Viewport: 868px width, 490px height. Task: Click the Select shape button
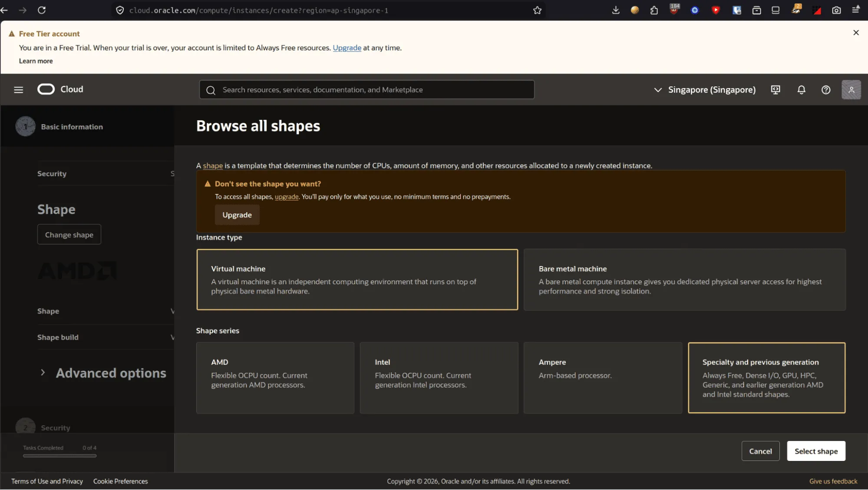pyautogui.click(x=816, y=451)
